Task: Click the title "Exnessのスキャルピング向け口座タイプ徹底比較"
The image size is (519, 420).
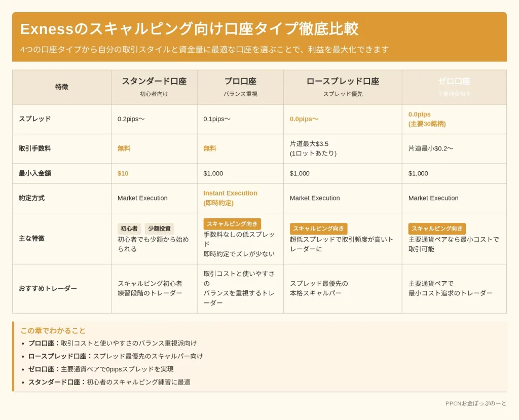Action: click(190, 29)
